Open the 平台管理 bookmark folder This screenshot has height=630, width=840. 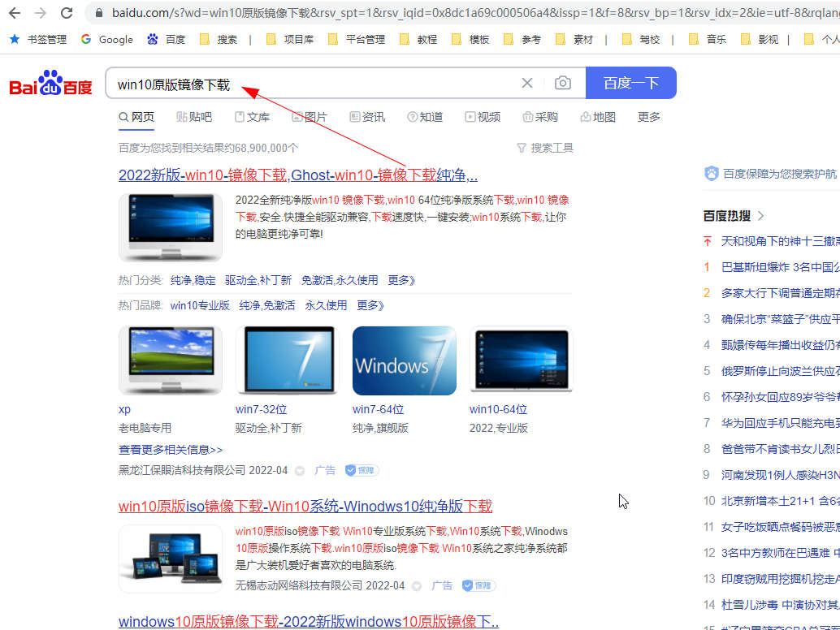click(x=357, y=39)
